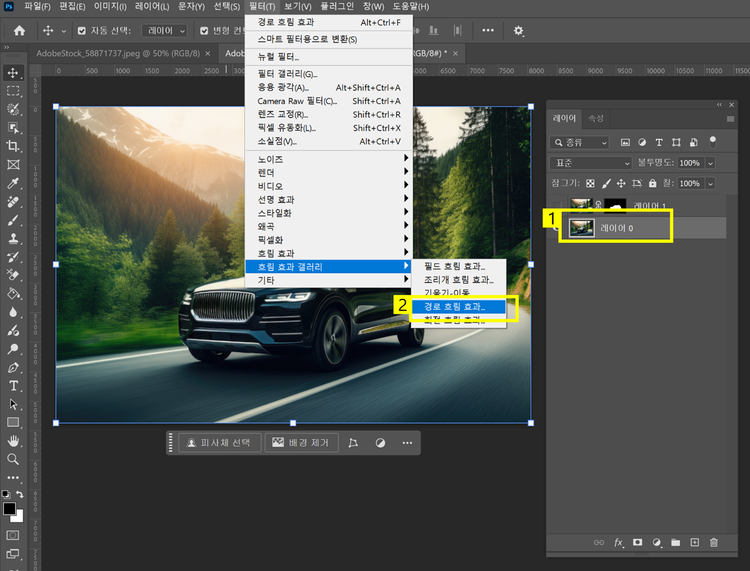Add layer style with fx icon
The width and height of the screenshot is (750, 571).
pos(618,542)
